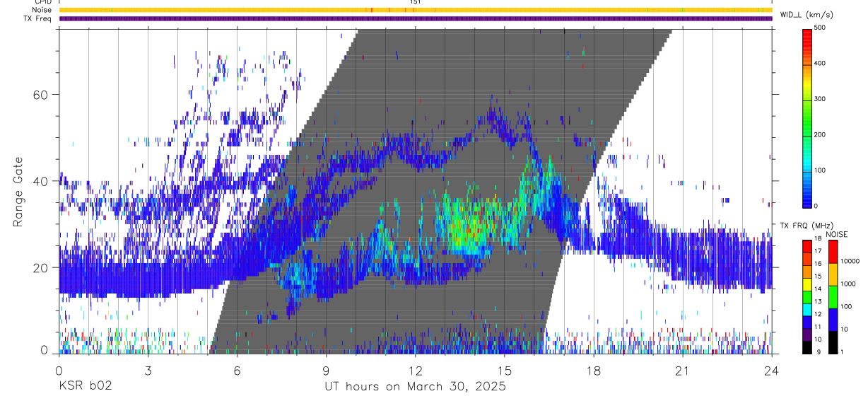Click the 'Range Gate' y-axis label
Image resolution: width=868 pixels, height=401 pixels.
18,192
